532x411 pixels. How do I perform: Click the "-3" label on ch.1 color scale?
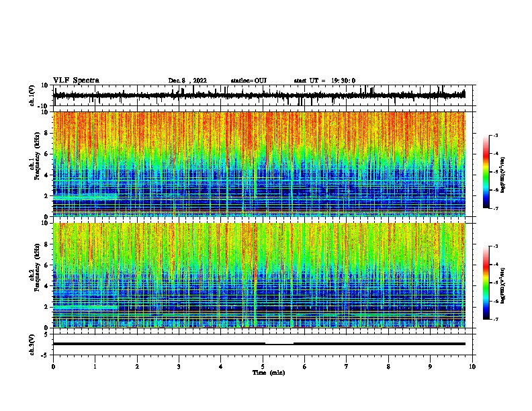pyautogui.click(x=495, y=135)
